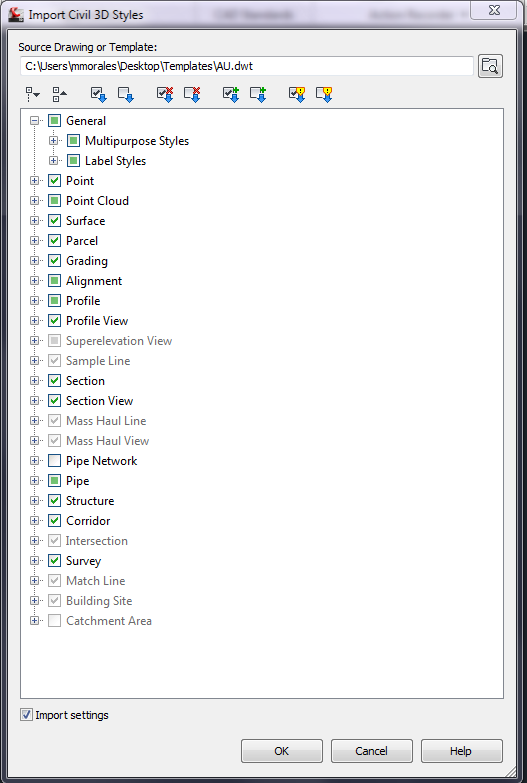The image size is (527, 783).
Task: Select the Parcel tree label
Action: [x=82, y=241]
